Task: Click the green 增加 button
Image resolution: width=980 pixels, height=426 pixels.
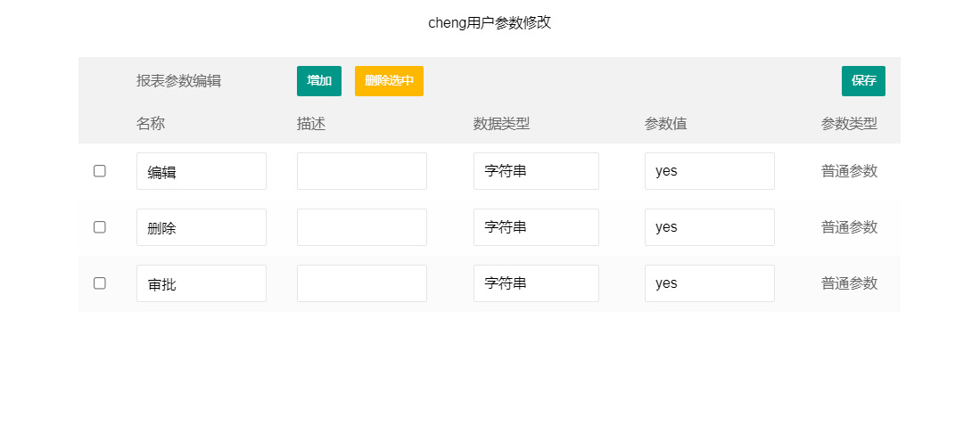Action: (318, 81)
